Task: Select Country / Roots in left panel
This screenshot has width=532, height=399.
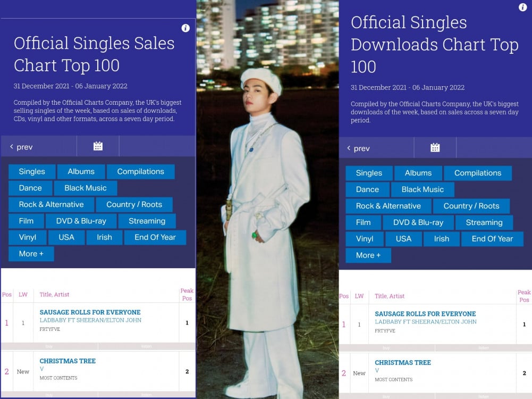Action: pyautogui.click(x=134, y=204)
